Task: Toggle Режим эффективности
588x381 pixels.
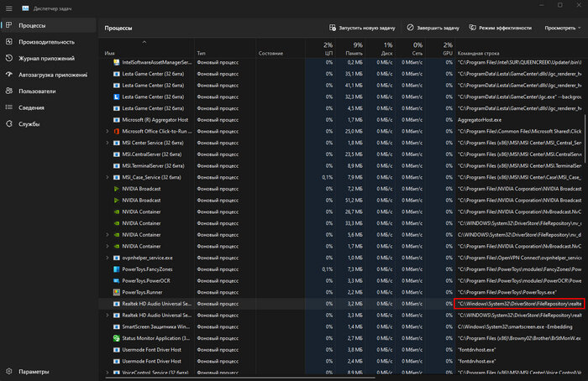Action: 501,28
